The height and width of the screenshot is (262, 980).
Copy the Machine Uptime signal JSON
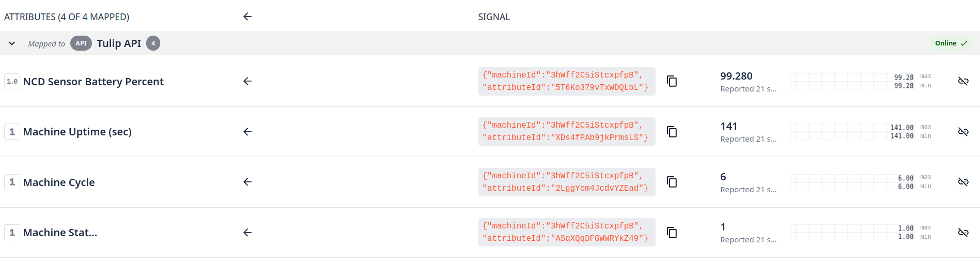click(x=672, y=132)
